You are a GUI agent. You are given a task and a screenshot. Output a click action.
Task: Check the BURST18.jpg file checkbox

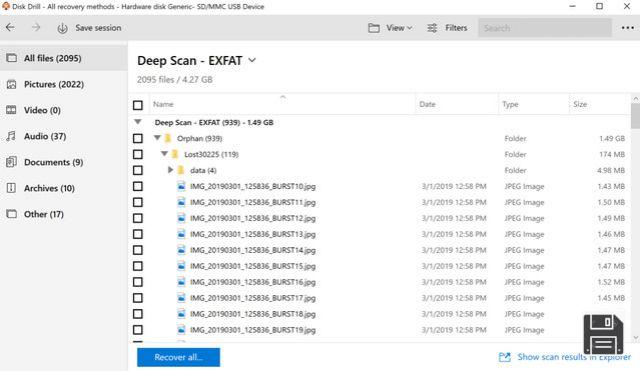coord(138,314)
